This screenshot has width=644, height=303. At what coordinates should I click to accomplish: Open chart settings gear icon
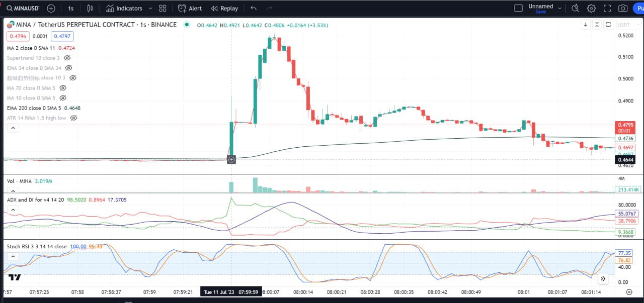coord(591,9)
